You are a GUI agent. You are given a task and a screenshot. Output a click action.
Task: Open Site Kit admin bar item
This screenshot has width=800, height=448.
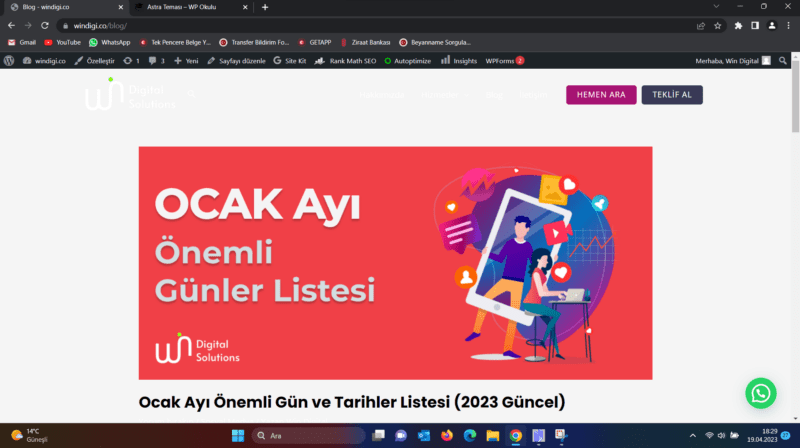pyautogui.click(x=290, y=61)
